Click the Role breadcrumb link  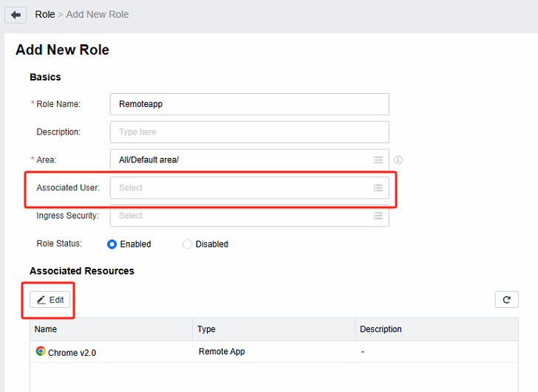(x=45, y=14)
